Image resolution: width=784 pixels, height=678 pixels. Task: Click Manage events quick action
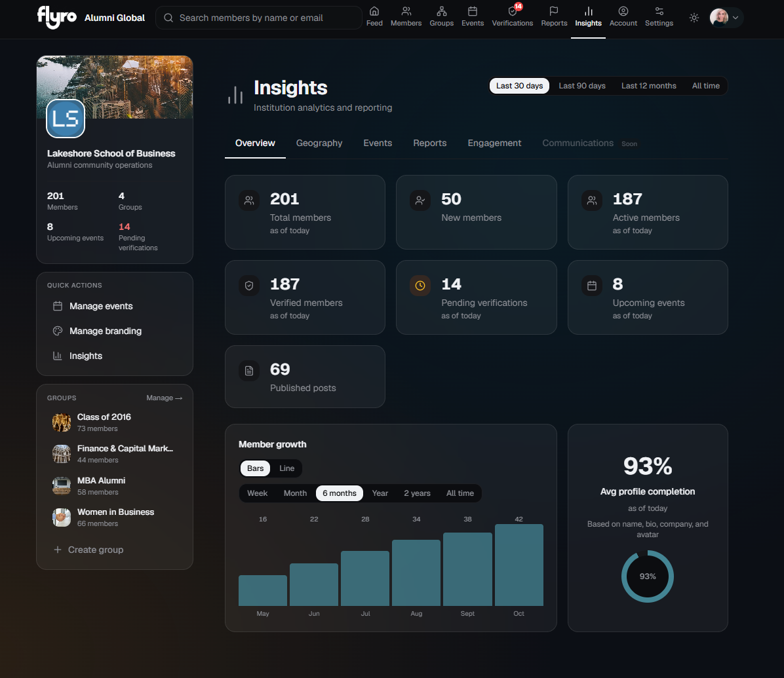(x=115, y=307)
